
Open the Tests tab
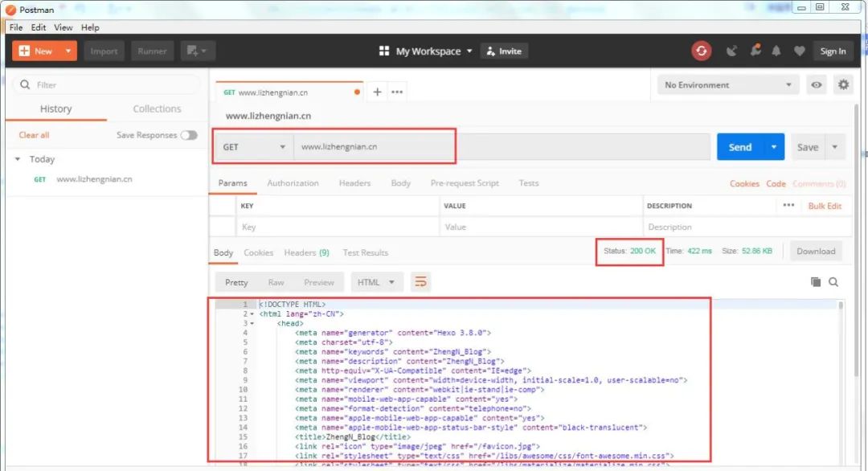(529, 182)
